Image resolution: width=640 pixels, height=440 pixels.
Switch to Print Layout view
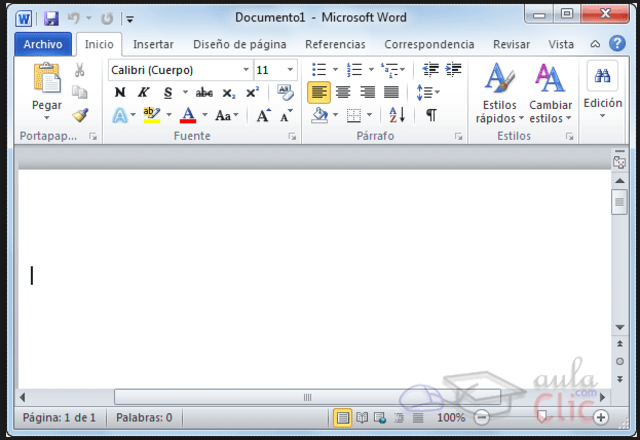(x=342, y=418)
